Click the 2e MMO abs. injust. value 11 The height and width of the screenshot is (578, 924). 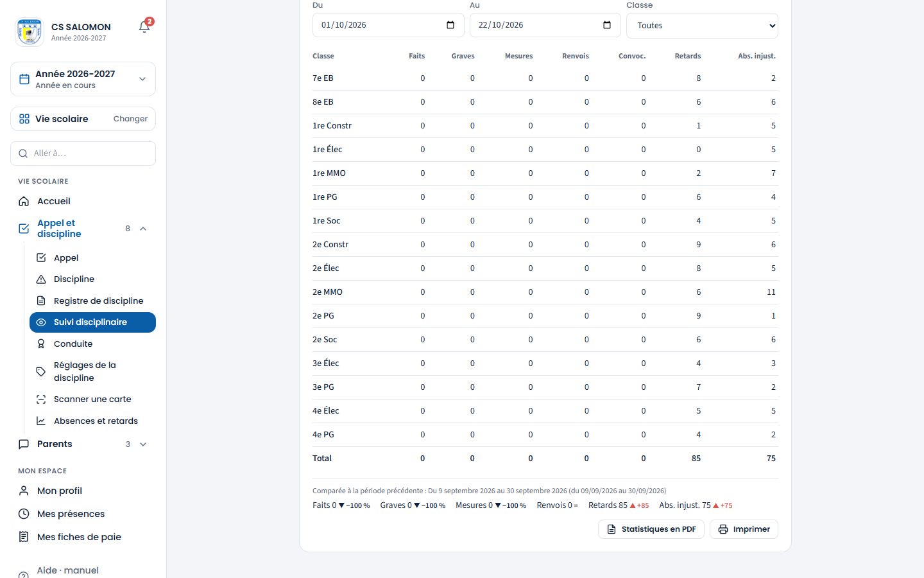coord(771,292)
